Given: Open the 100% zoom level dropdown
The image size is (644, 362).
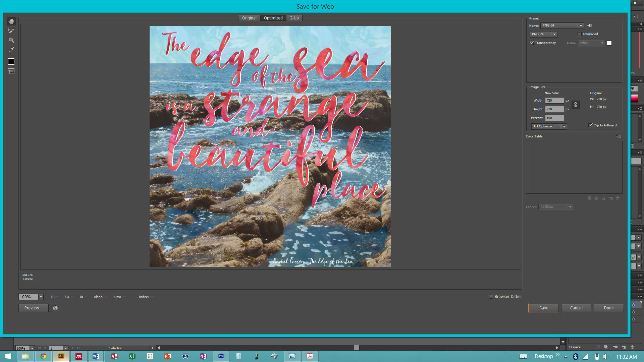Looking at the screenshot, I should 41,297.
